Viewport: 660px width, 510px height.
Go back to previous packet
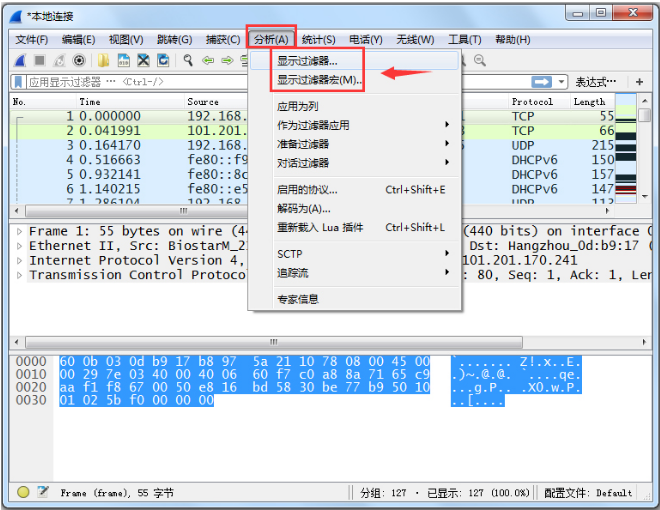pyautogui.click(x=208, y=61)
